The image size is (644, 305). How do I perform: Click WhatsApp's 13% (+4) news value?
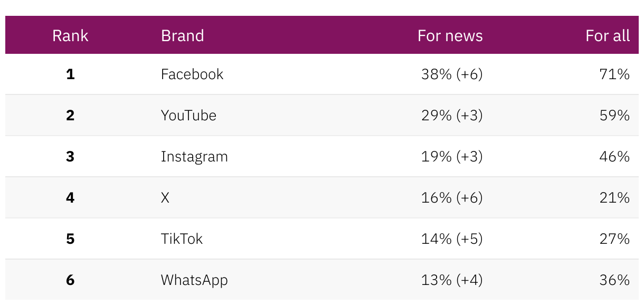452,280
